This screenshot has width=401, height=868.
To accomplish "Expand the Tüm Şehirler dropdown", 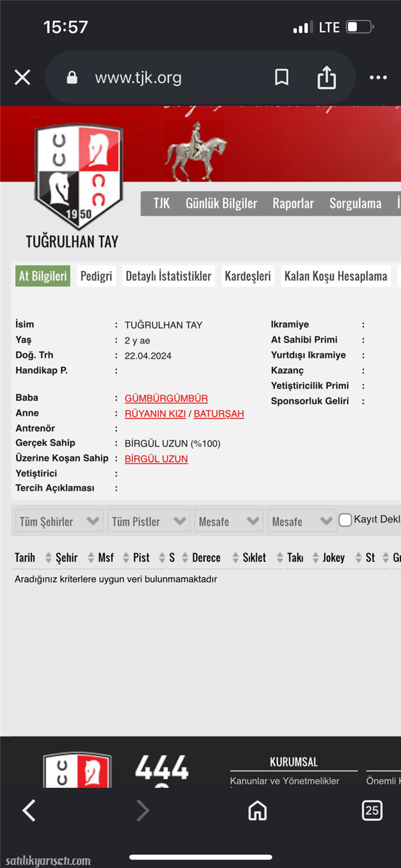I will (x=60, y=521).
